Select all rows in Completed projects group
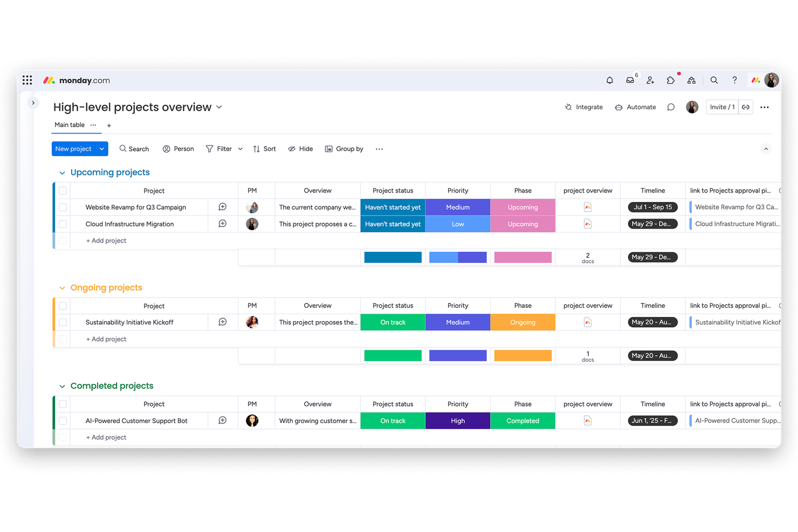 63,404
